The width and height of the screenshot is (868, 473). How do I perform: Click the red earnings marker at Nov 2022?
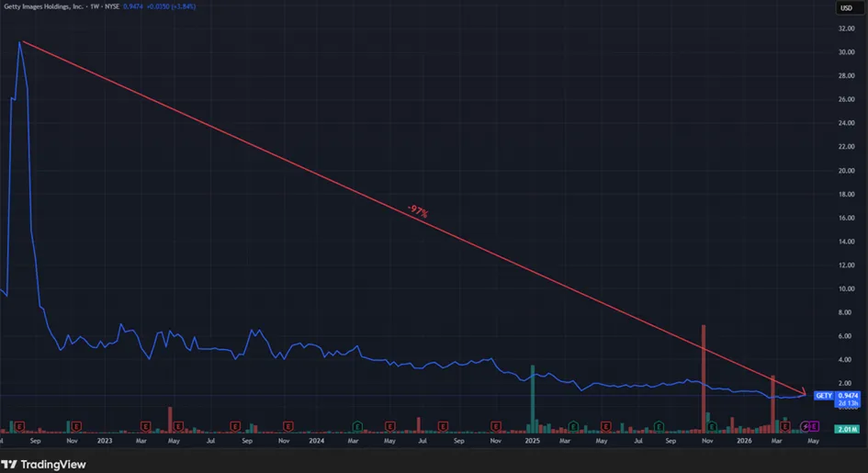[x=76, y=426]
